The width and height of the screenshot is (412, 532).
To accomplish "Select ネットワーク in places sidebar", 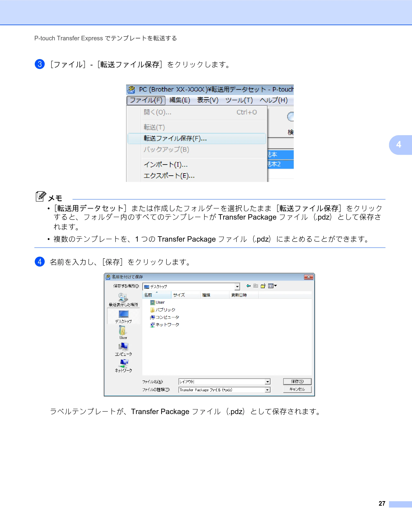I will [123, 366].
